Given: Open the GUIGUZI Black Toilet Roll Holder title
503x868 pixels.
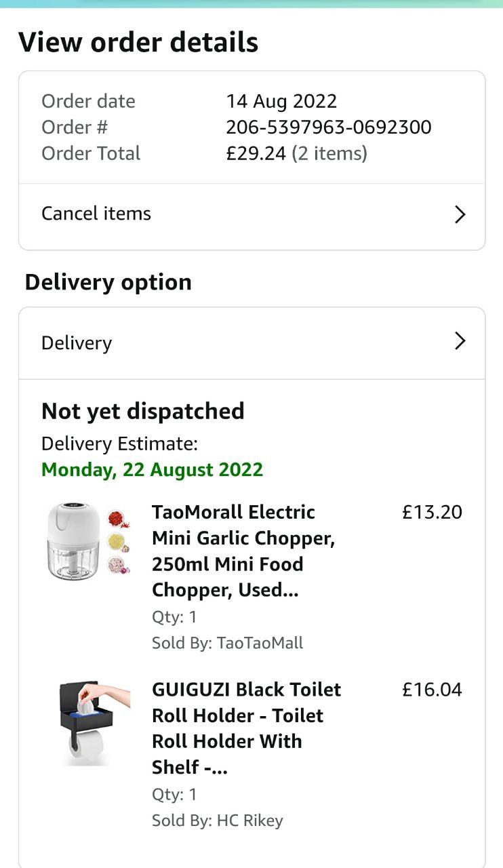Looking at the screenshot, I should 246,728.
